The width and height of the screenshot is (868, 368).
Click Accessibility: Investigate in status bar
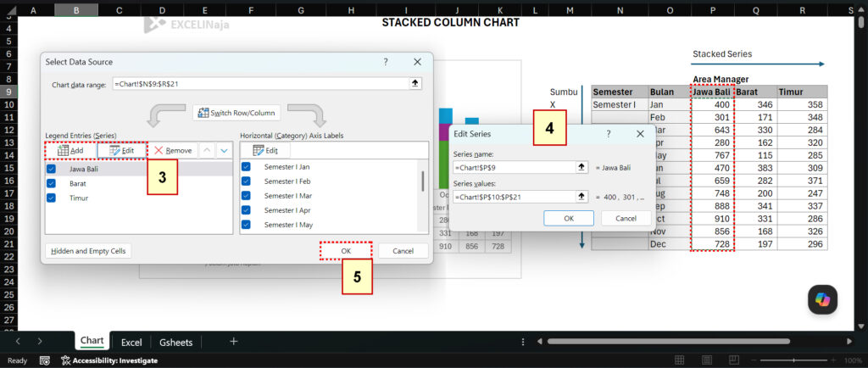(x=109, y=360)
